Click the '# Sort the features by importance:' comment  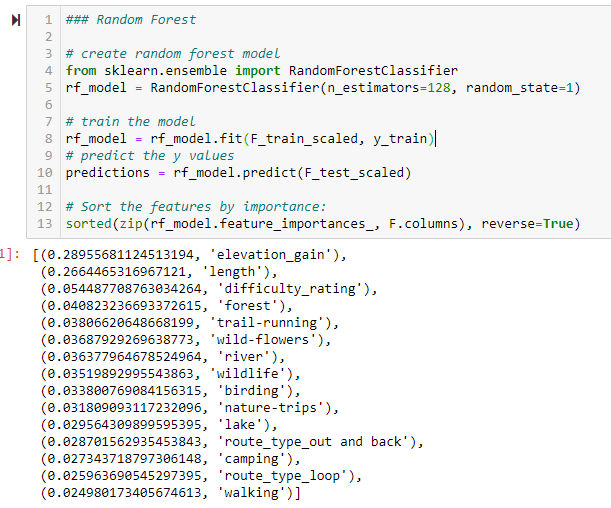coord(196,206)
